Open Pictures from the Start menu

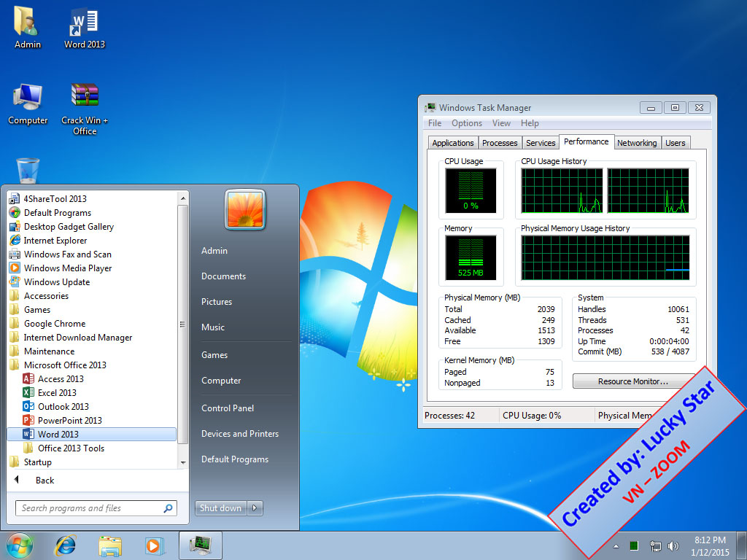tap(216, 302)
